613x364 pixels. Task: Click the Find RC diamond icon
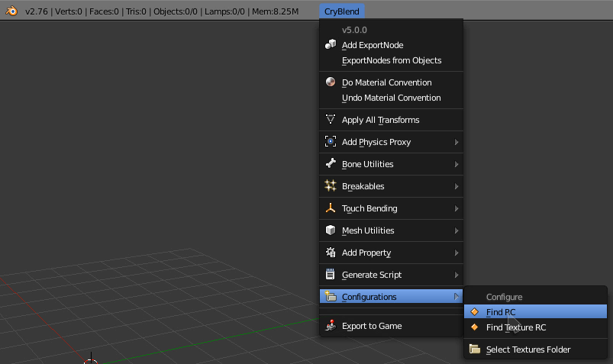tap(475, 311)
